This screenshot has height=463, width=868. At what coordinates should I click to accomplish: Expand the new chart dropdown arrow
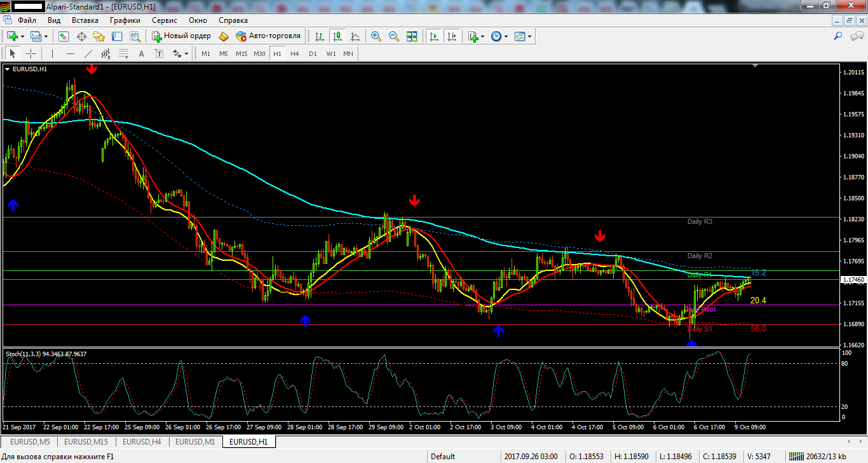coord(23,36)
